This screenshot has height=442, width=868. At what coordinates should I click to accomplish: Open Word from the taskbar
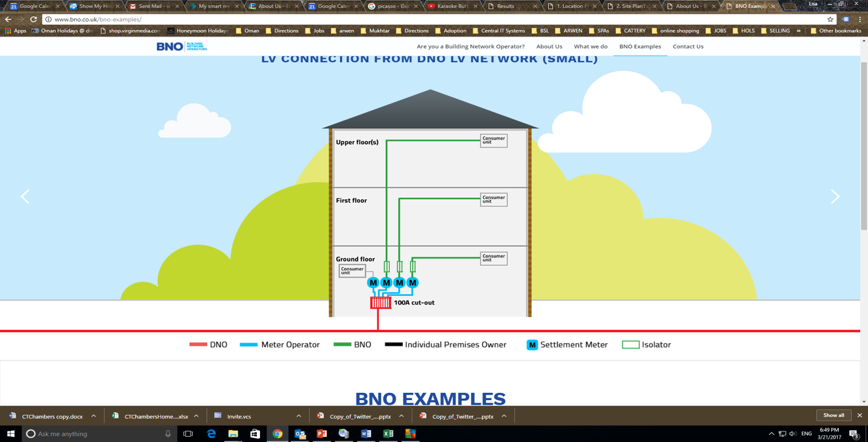click(x=366, y=433)
